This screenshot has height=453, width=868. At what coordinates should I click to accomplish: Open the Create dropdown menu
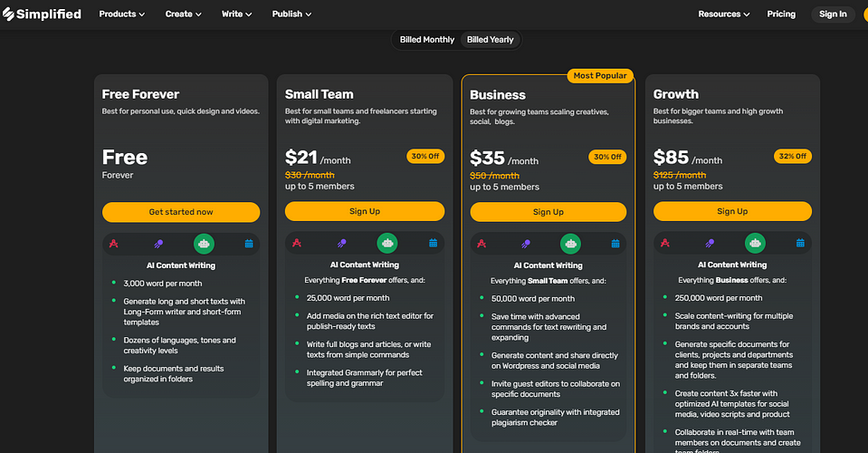pos(184,14)
